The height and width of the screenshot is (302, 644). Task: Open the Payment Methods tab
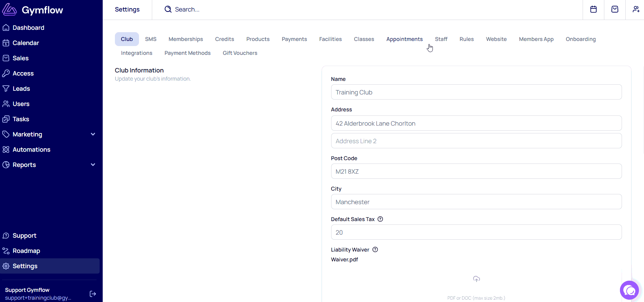pyautogui.click(x=187, y=53)
